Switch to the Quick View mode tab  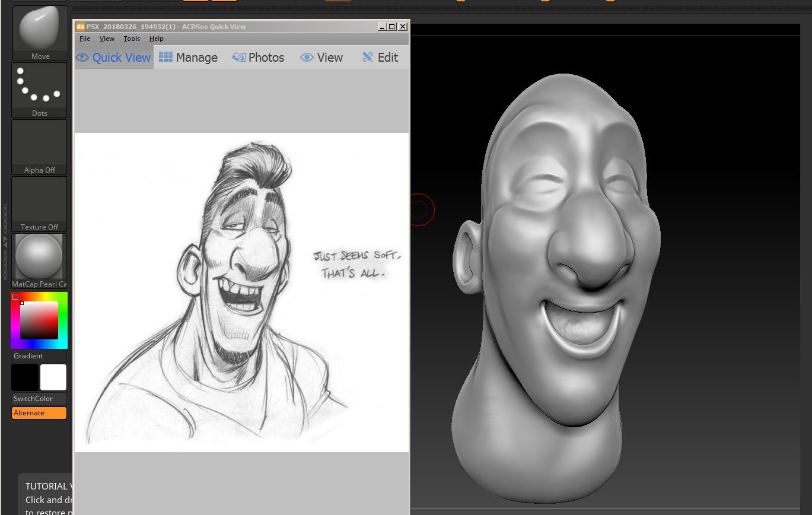[114, 58]
